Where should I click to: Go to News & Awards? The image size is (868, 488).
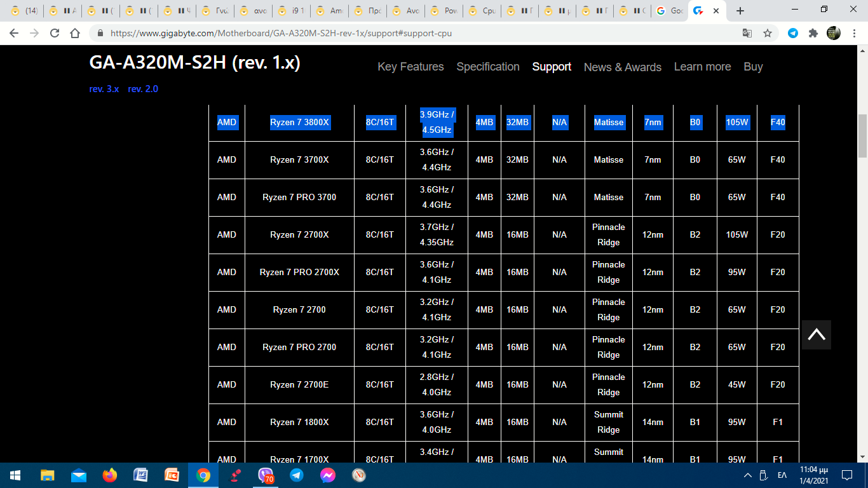[x=623, y=67]
